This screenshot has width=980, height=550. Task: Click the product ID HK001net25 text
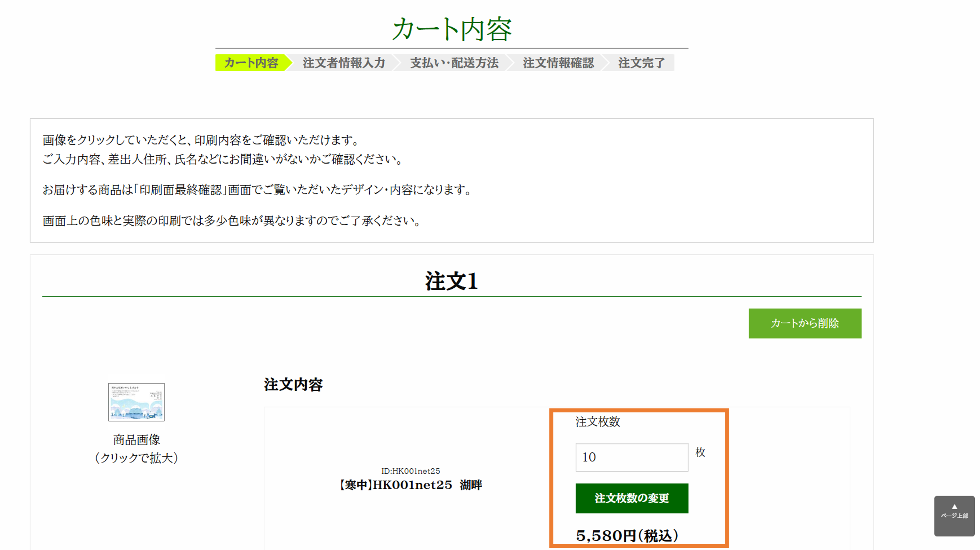pos(411,471)
